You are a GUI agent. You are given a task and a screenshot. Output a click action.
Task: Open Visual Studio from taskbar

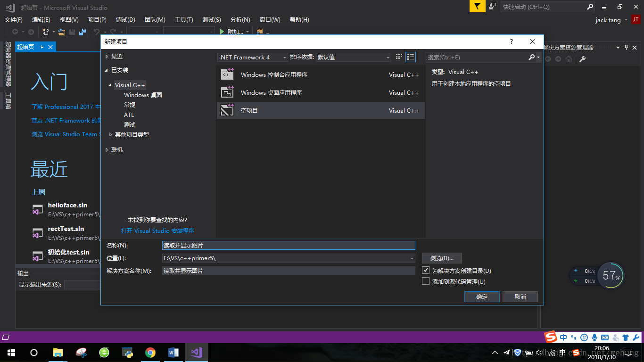click(197, 352)
